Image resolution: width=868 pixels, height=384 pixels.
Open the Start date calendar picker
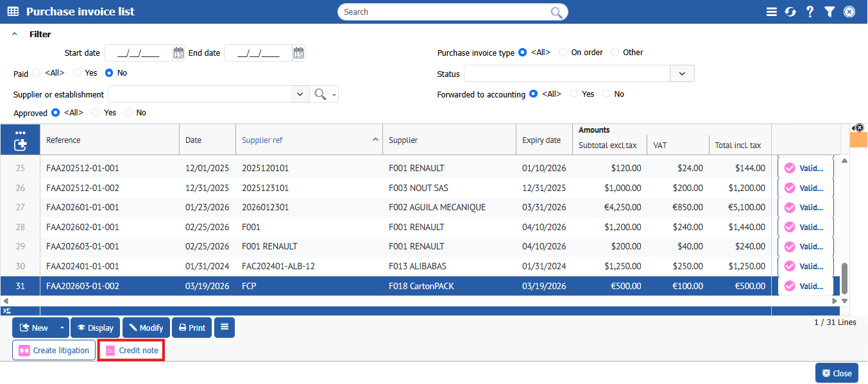tap(178, 53)
